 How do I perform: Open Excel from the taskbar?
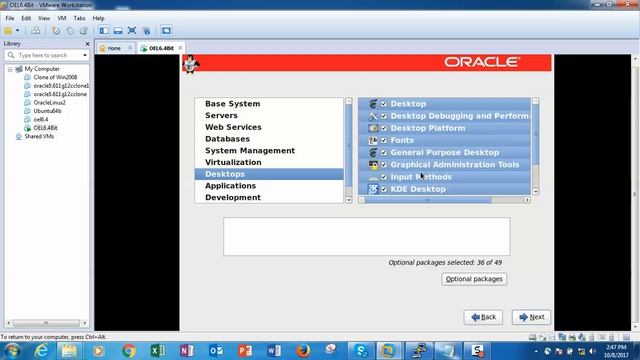click(158, 351)
